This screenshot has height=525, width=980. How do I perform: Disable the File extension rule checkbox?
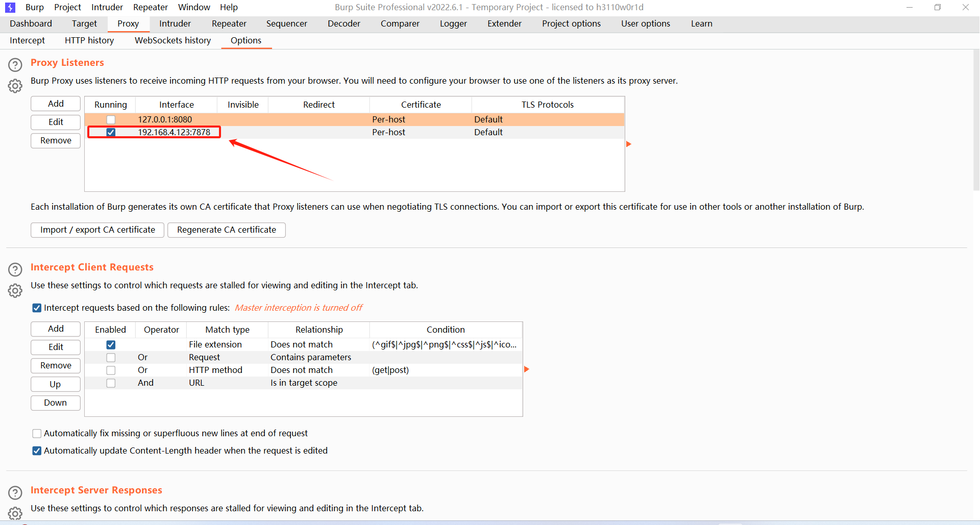[111, 344]
